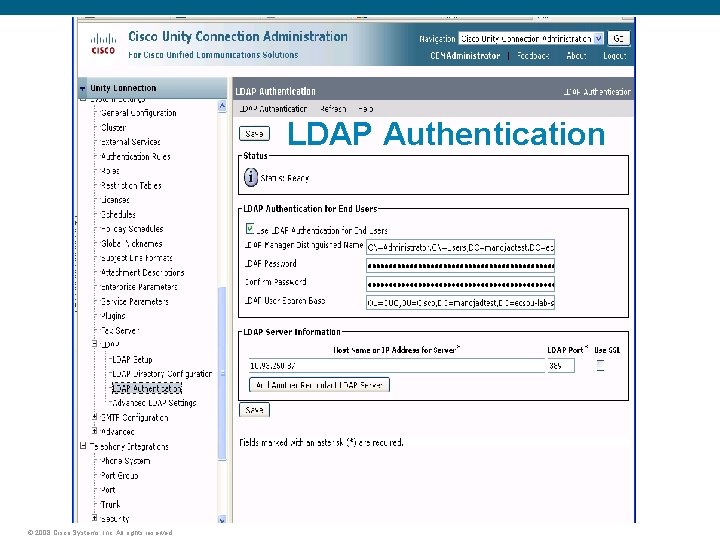720x540 pixels.
Task: Click the tree scrollbar up arrow
Action: 222,106
